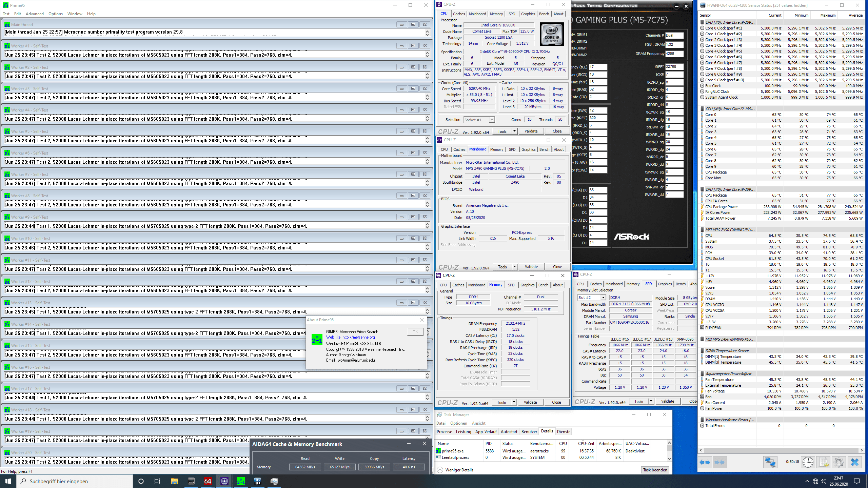Viewport: 868px width, 488px height.
Task: Open HWiNFO sensor settings gear icon
Action: [839, 462]
